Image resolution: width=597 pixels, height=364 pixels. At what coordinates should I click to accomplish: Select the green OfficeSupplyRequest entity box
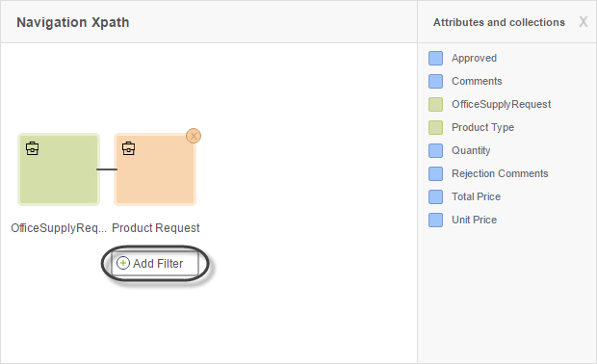click(59, 169)
